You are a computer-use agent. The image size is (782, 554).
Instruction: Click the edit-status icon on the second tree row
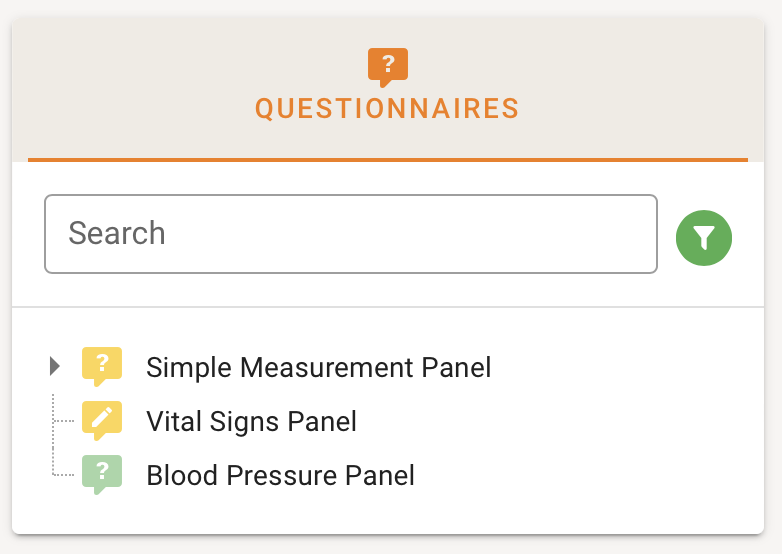(102, 420)
